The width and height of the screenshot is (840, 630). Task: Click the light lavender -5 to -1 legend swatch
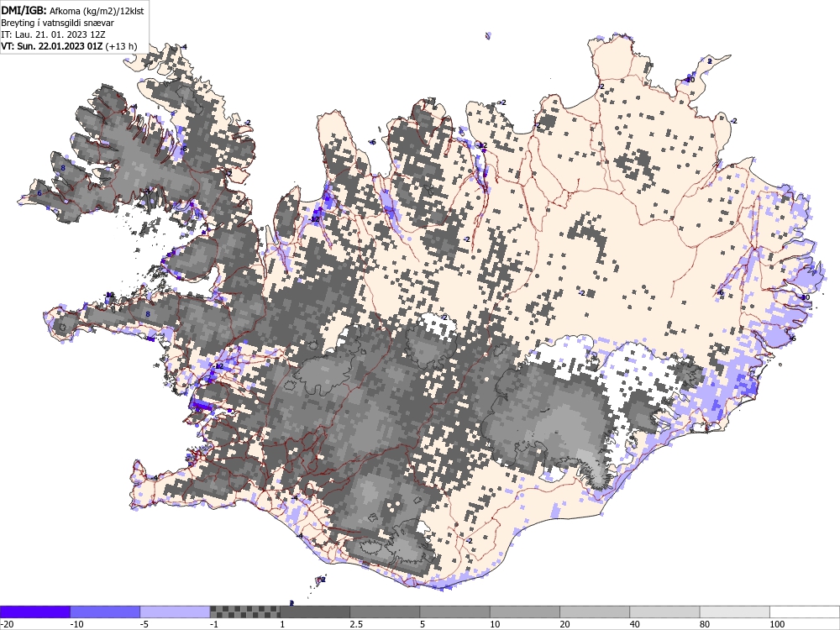[x=176, y=612]
